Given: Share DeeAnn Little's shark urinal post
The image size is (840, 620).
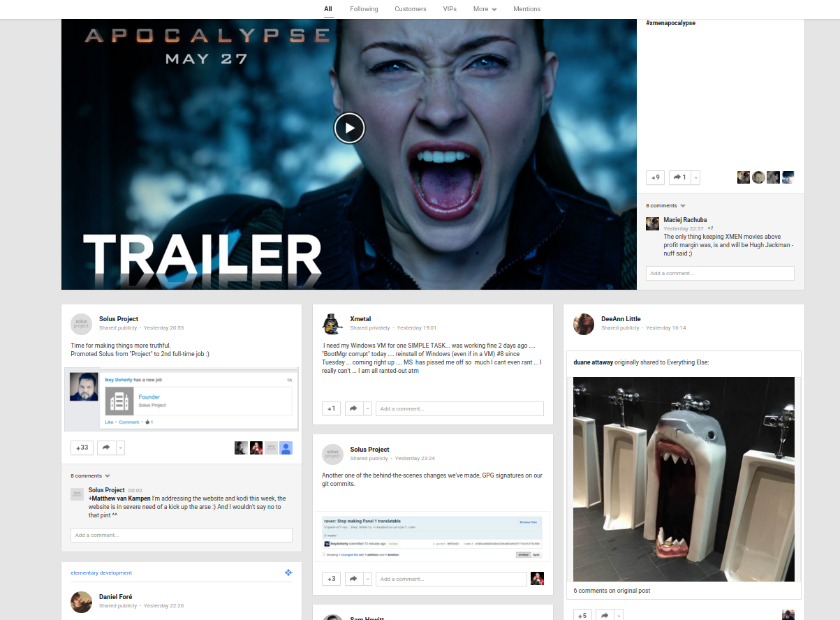Looking at the screenshot, I should [605, 615].
